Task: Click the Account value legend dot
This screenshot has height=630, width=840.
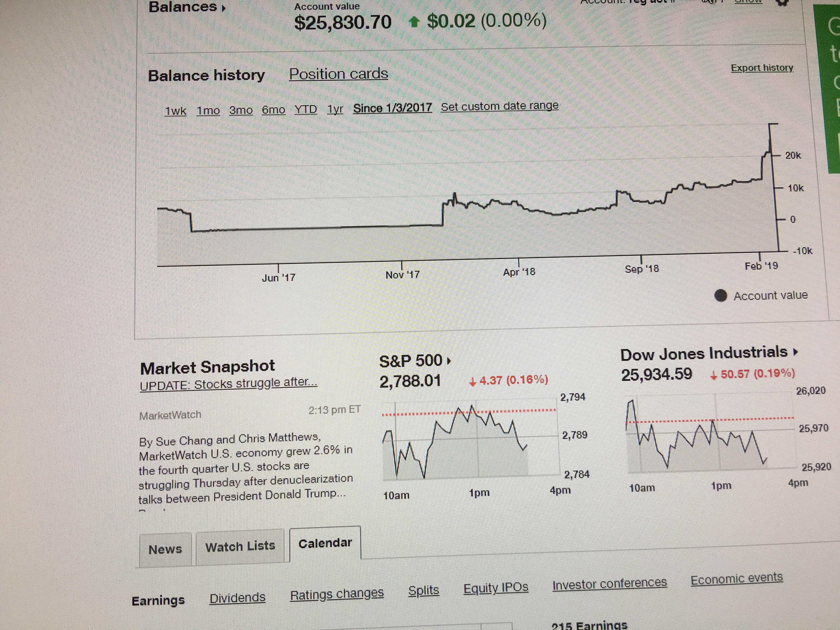Action: click(720, 295)
